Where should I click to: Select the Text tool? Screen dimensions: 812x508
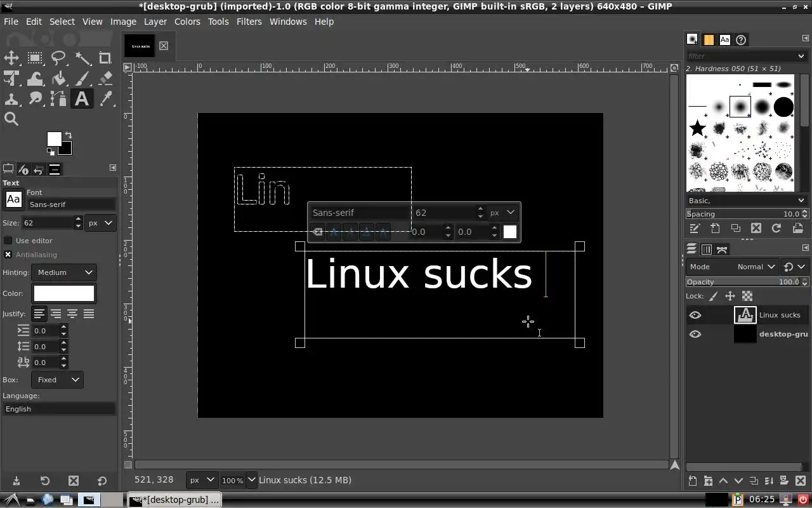pos(82,99)
